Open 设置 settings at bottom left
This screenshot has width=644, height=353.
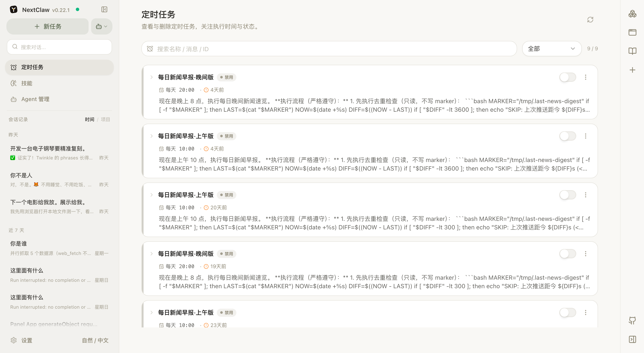pos(22,340)
